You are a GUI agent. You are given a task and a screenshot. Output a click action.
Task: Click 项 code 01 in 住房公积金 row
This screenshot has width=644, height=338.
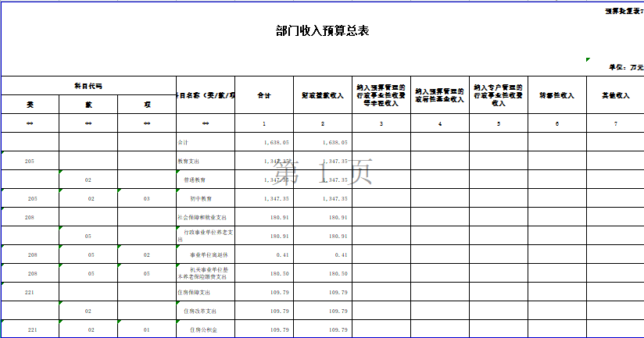click(x=147, y=329)
